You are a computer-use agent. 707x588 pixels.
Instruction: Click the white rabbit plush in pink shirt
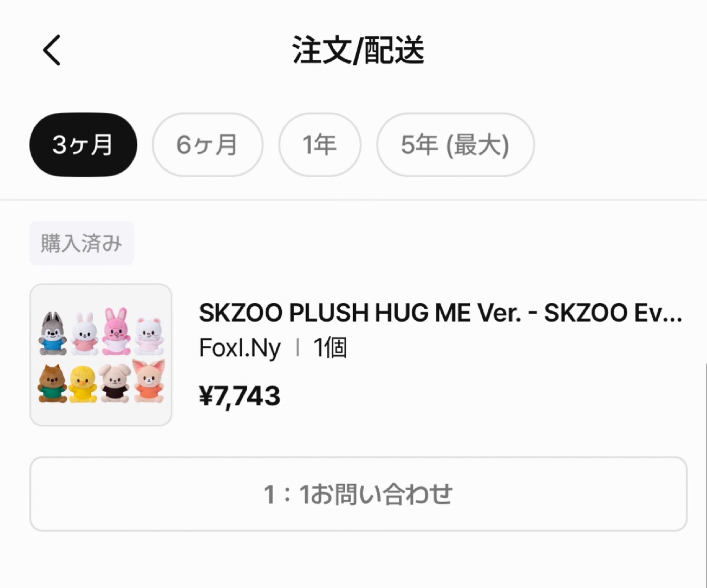[85, 334]
